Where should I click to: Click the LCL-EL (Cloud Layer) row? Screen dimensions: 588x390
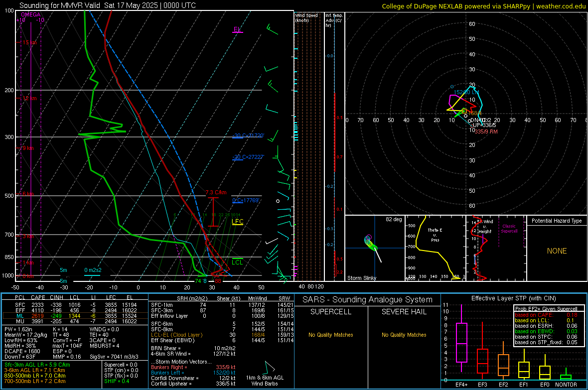pos(222,335)
